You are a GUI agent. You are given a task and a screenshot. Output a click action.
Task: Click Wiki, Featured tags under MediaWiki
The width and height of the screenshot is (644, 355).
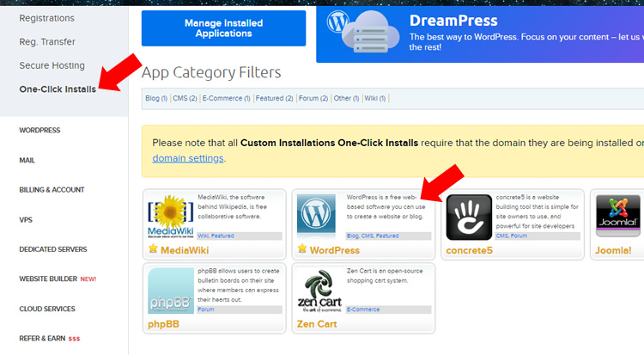[x=216, y=236]
